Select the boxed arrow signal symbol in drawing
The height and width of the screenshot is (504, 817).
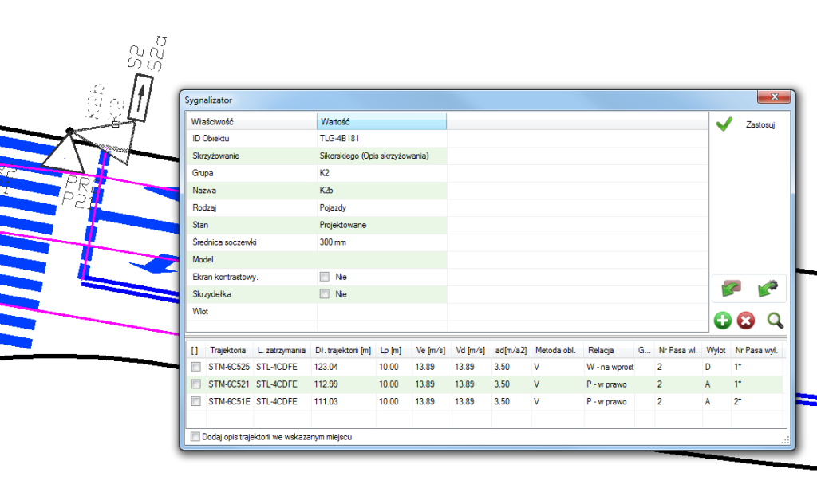(140, 98)
